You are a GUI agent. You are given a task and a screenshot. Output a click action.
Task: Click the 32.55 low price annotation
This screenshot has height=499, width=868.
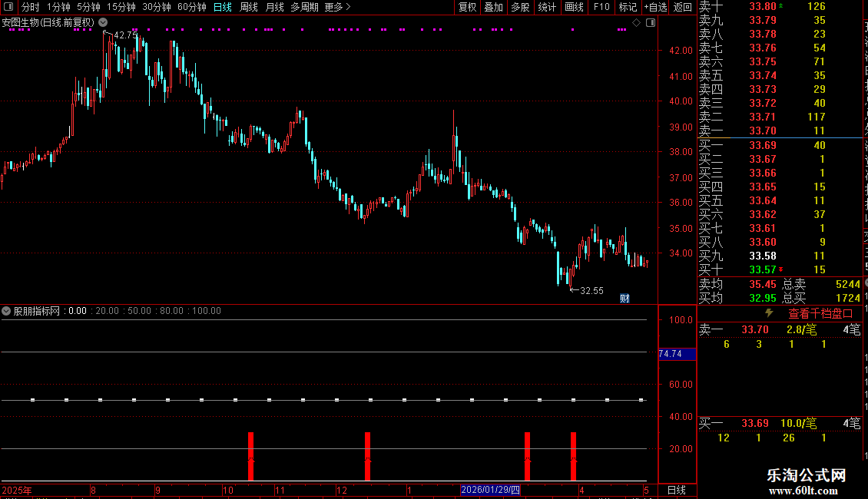(x=591, y=290)
